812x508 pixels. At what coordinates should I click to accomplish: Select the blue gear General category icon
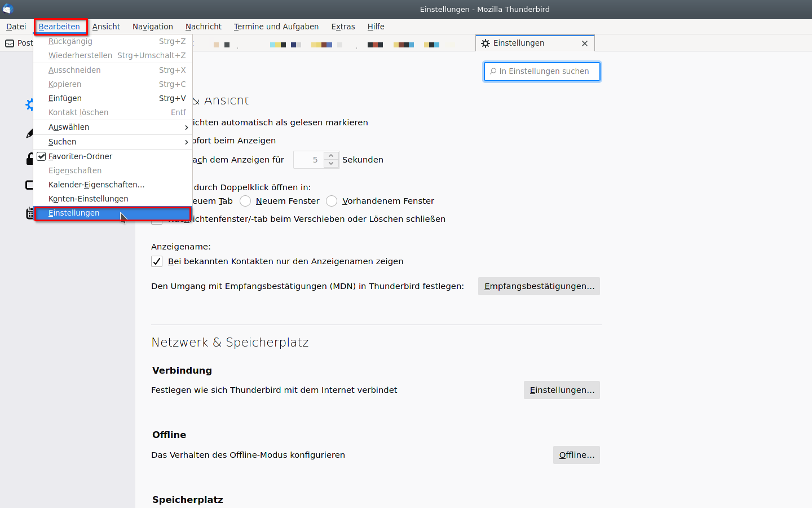tap(29, 105)
